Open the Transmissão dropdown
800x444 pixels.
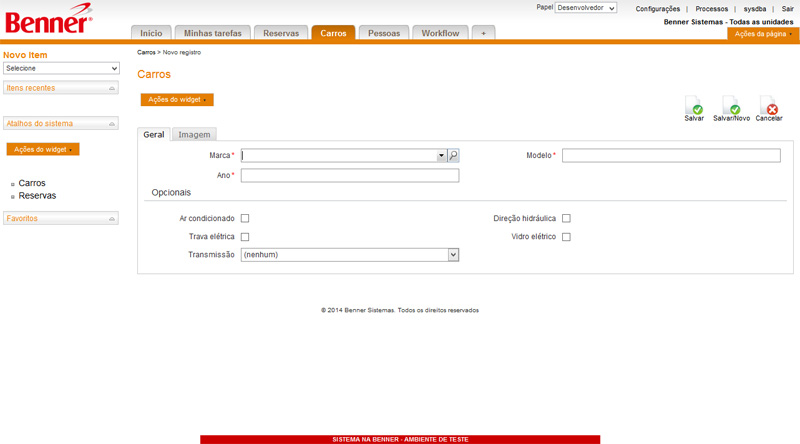pyautogui.click(x=349, y=255)
